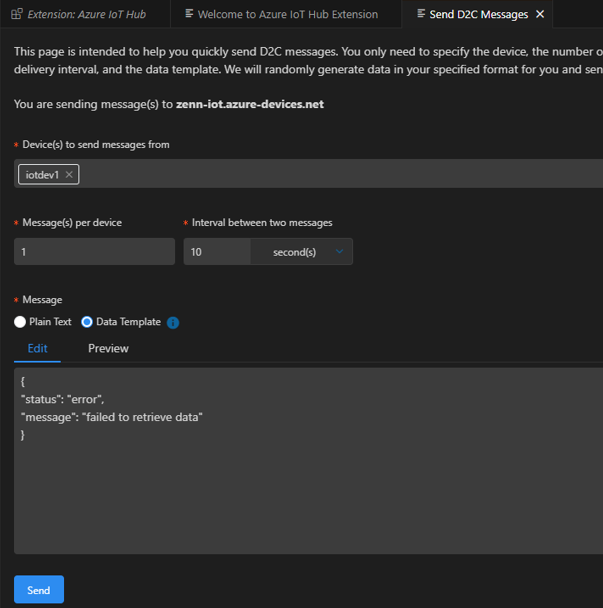Screen dimensions: 603x608
Task: Click the interval value field showing 10
Action: [x=217, y=252]
